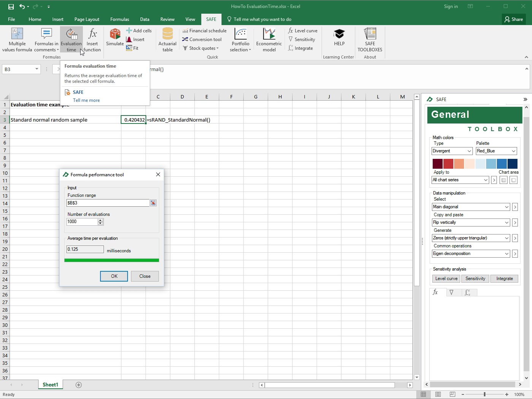Click Integrate in the ribbon
532x399 pixels.
(x=301, y=48)
